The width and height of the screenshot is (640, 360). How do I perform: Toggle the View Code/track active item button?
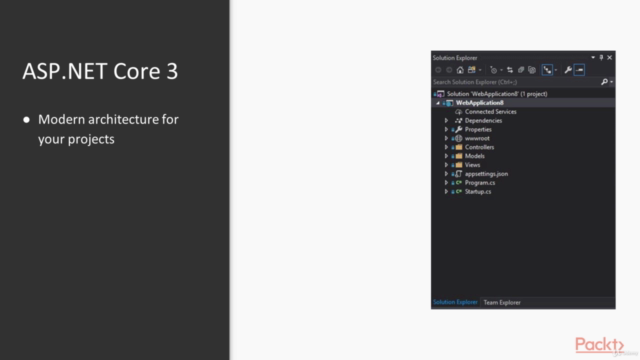[547, 70]
